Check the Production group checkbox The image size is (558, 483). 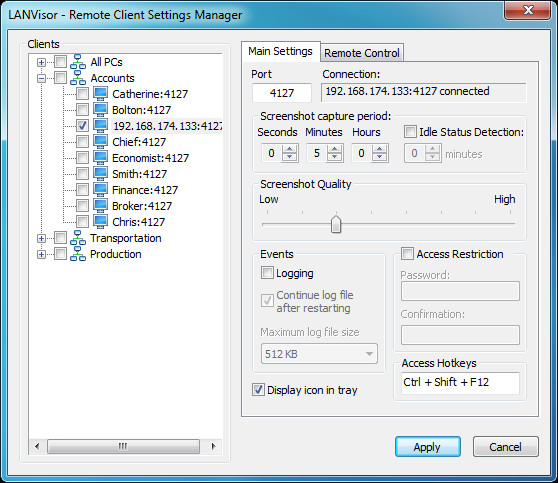tap(60, 254)
